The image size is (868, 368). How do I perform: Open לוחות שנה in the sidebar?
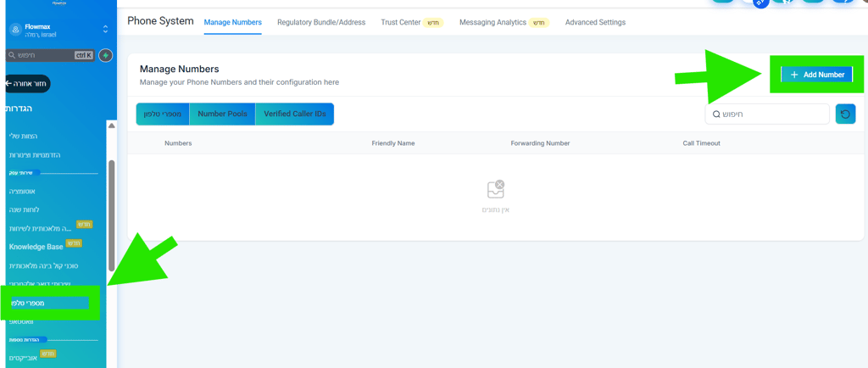24,209
